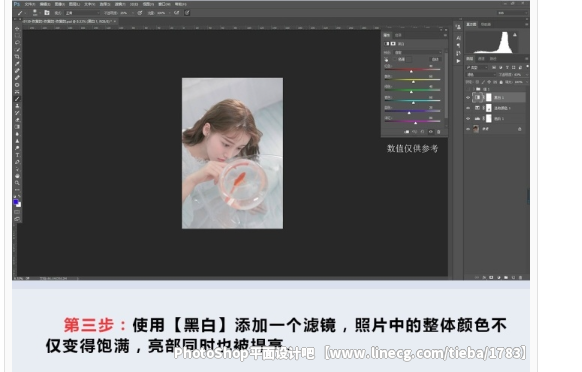Open the brush flow dropdown arrow

coord(170,13)
